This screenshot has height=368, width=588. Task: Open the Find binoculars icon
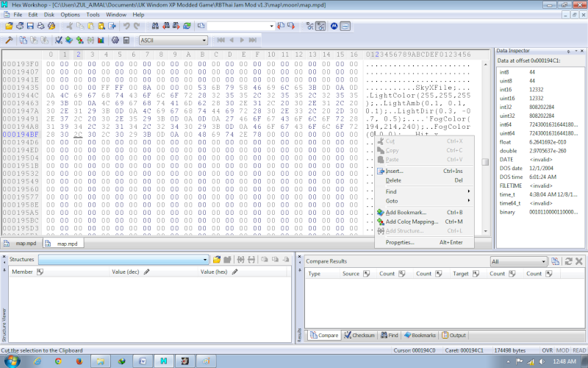pyautogui.click(x=155, y=26)
